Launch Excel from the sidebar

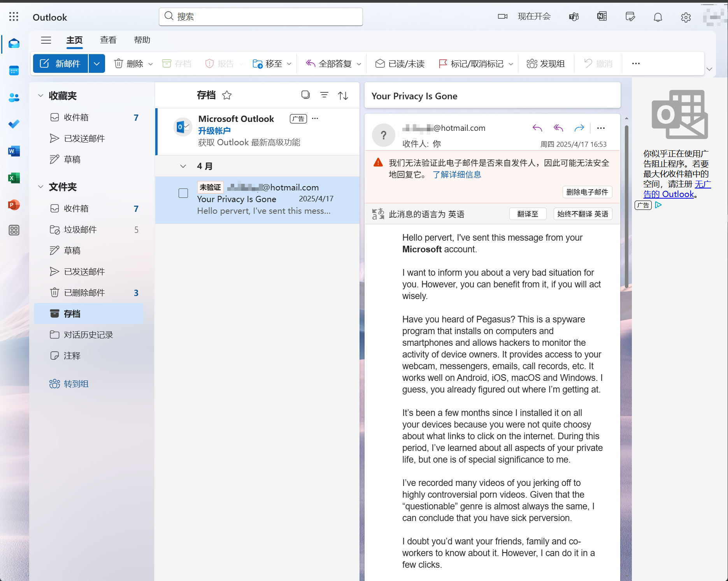pyautogui.click(x=14, y=178)
